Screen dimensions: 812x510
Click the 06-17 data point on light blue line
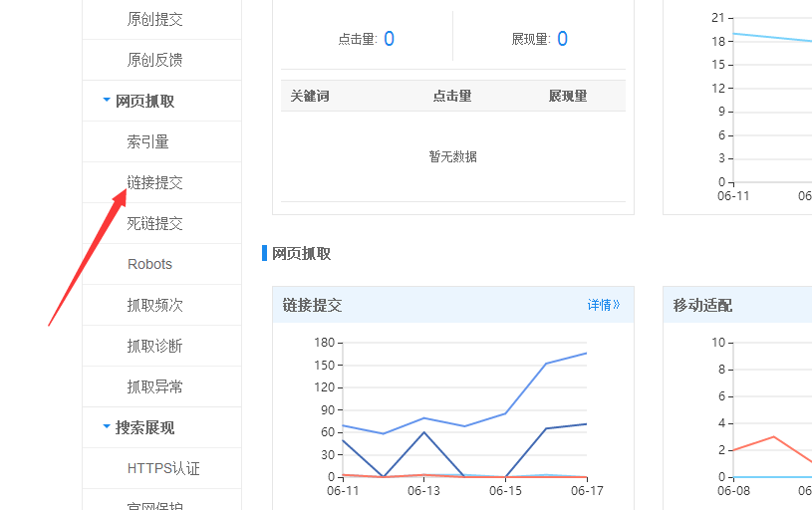pyautogui.click(x=587, y=353)
